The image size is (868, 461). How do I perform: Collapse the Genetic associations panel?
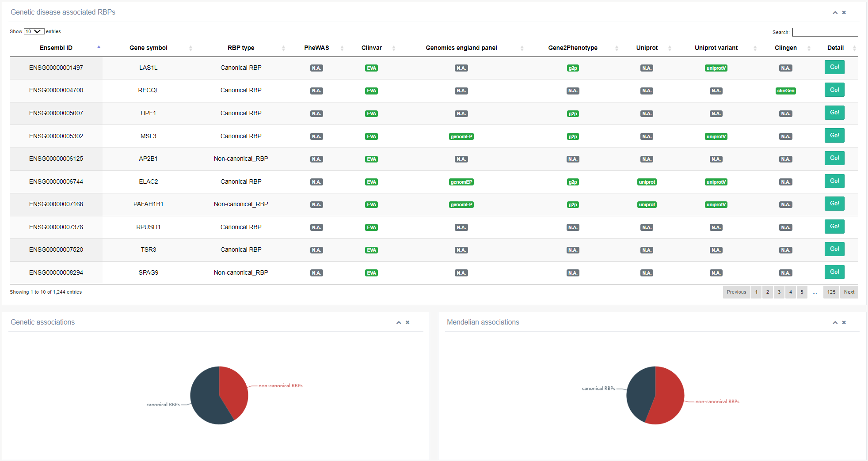[x=399, y=323]
